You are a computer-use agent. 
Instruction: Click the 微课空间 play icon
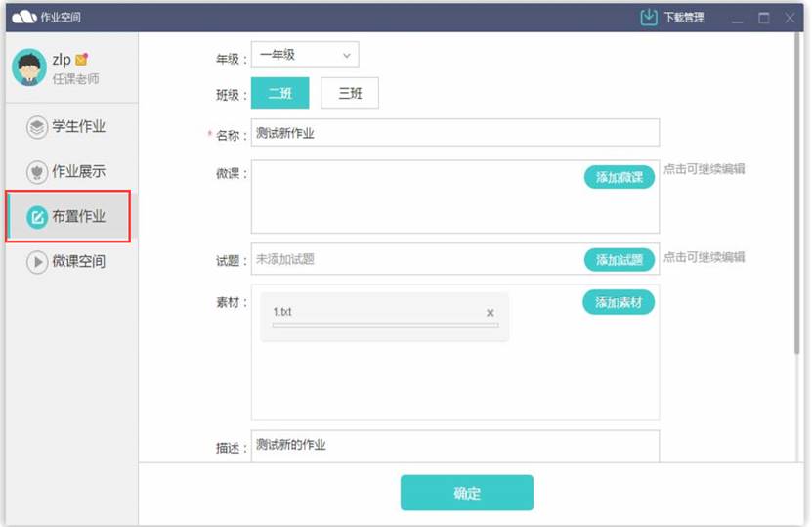click(x=37, y=262)
